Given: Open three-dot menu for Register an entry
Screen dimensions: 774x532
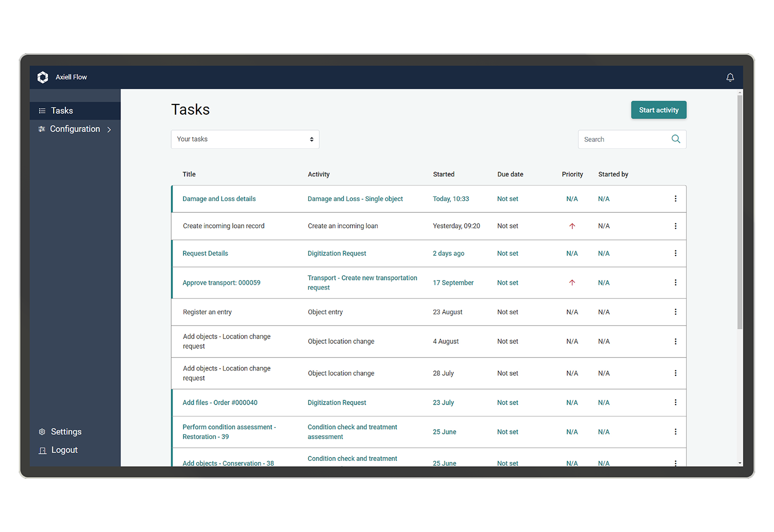Looking at the screenshot, I should (x=675, y=312).
